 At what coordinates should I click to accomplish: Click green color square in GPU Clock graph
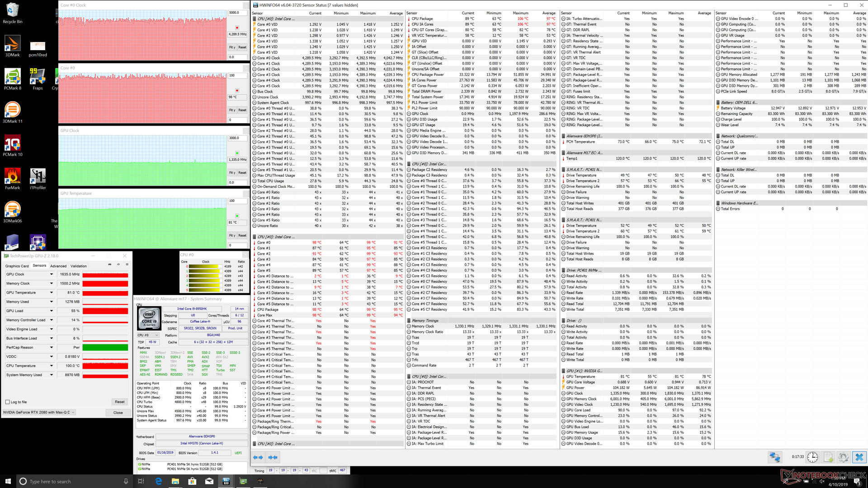click(237, 153)
